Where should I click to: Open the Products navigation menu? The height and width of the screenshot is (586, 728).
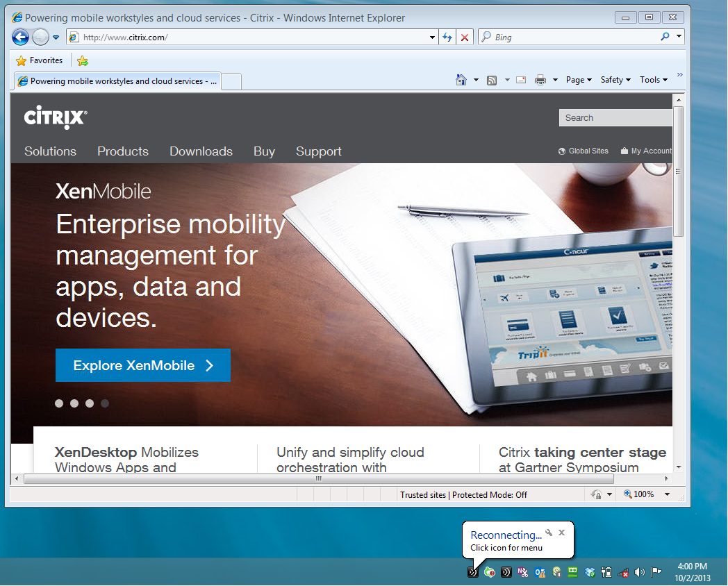click(x=123, y=151)
